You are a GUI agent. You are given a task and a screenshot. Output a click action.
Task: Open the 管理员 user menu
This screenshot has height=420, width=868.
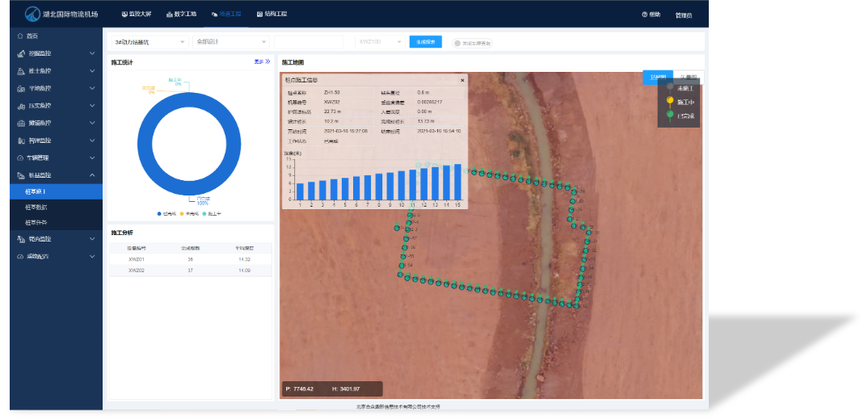click(683, 15)
